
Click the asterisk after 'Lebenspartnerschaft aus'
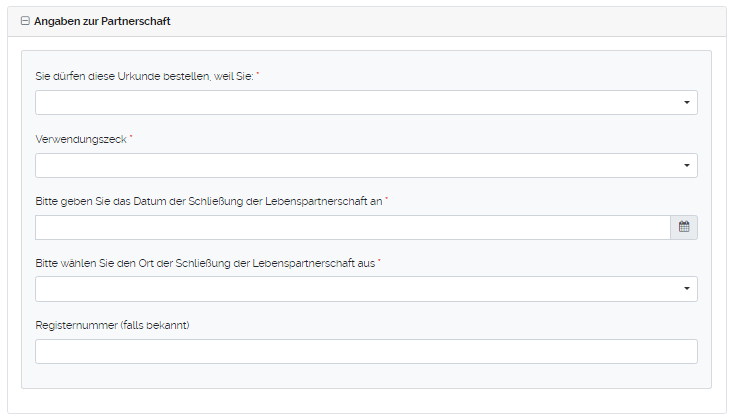(380, 261)
